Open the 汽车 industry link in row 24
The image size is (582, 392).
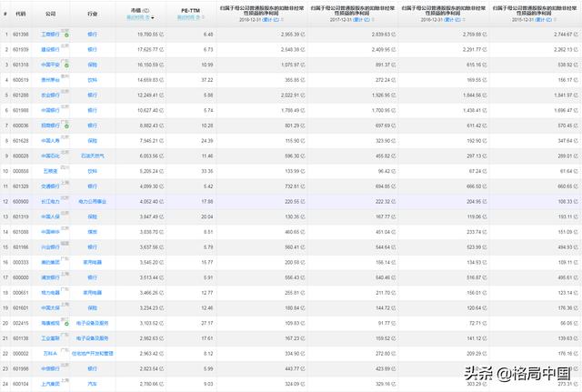click(93, 384)
